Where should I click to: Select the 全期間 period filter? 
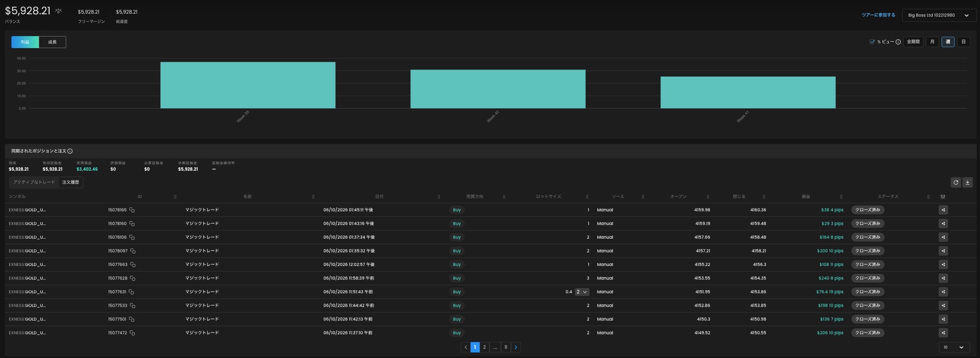click(913, 42)
